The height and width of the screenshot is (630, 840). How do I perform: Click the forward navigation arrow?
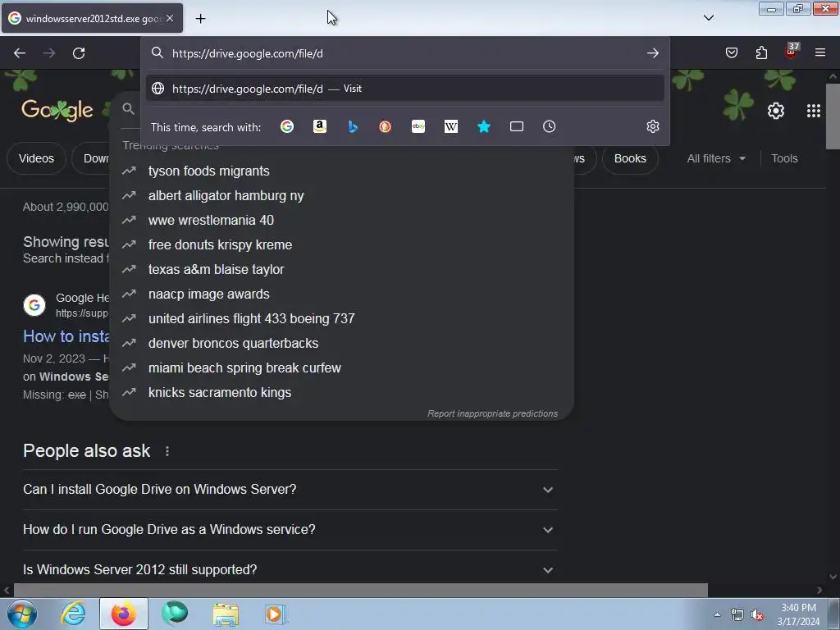tap(49, 53)
